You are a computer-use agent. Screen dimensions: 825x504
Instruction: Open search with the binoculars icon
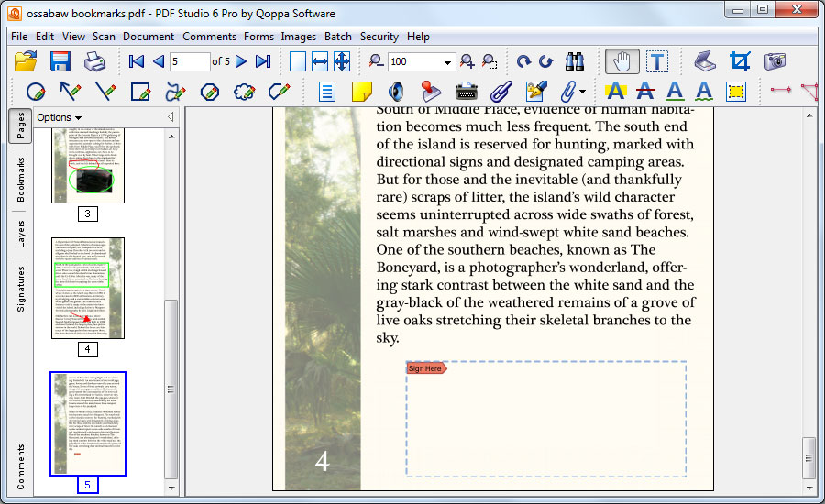[575, 61]
